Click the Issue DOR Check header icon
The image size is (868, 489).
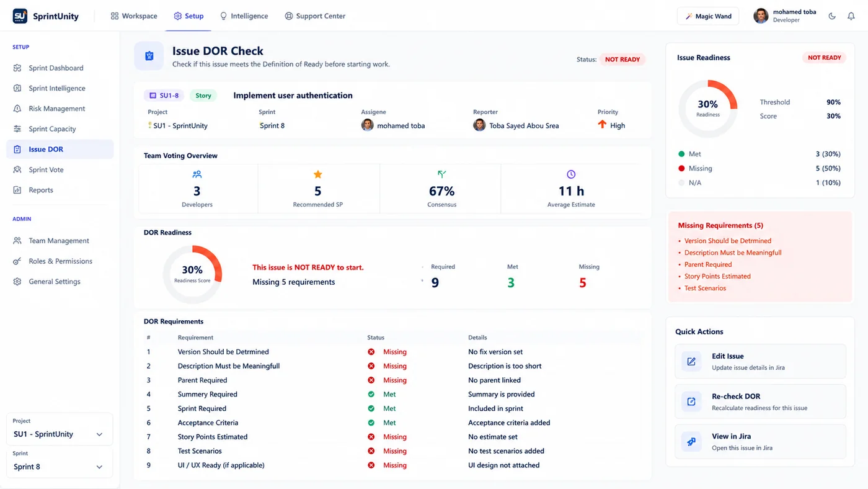[x=149, y=56]
